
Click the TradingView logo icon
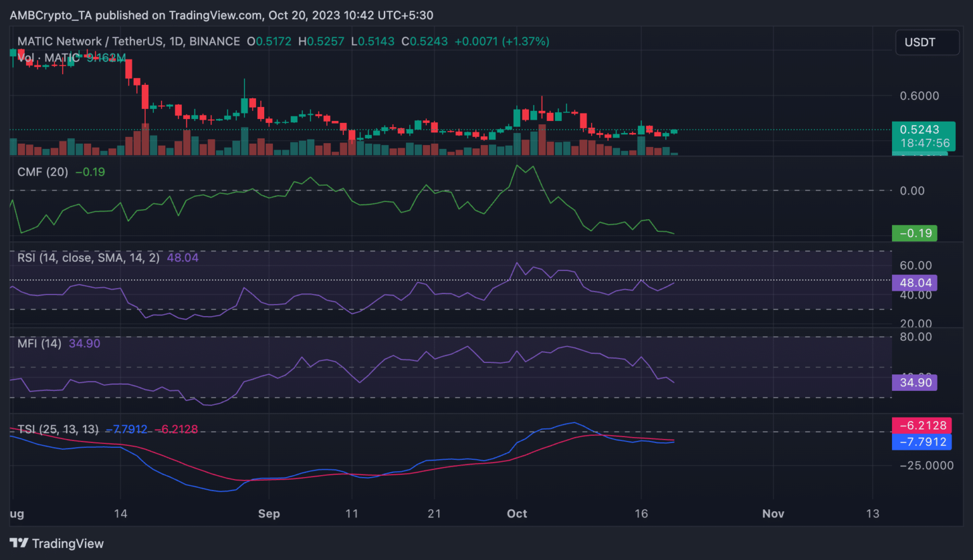pyautogui.click(x=19, y=543)
